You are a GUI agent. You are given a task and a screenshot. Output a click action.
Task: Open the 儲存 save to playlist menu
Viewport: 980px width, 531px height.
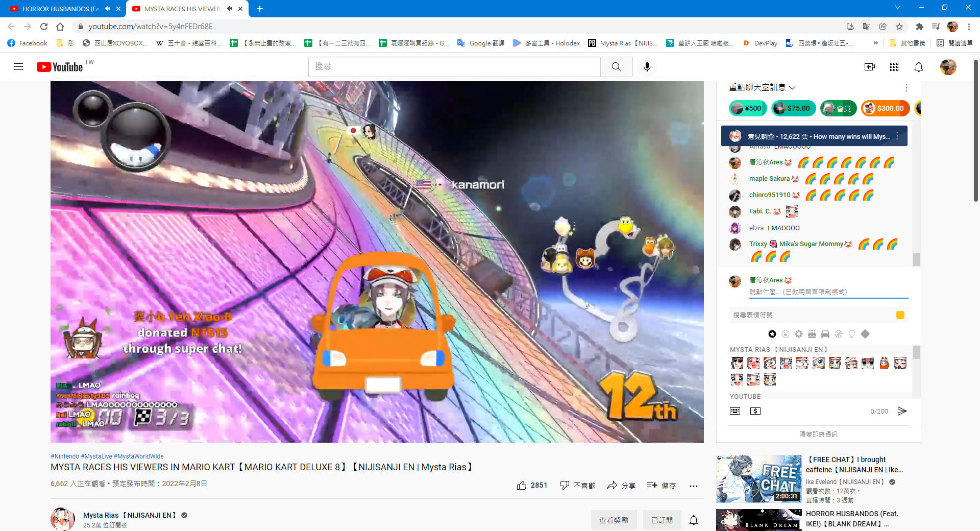661,486
